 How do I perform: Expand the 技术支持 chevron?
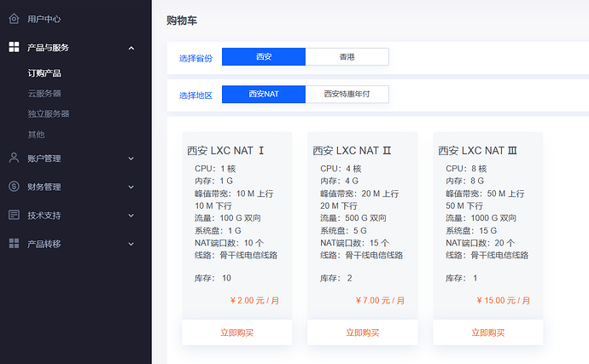[x=131, y=216]
